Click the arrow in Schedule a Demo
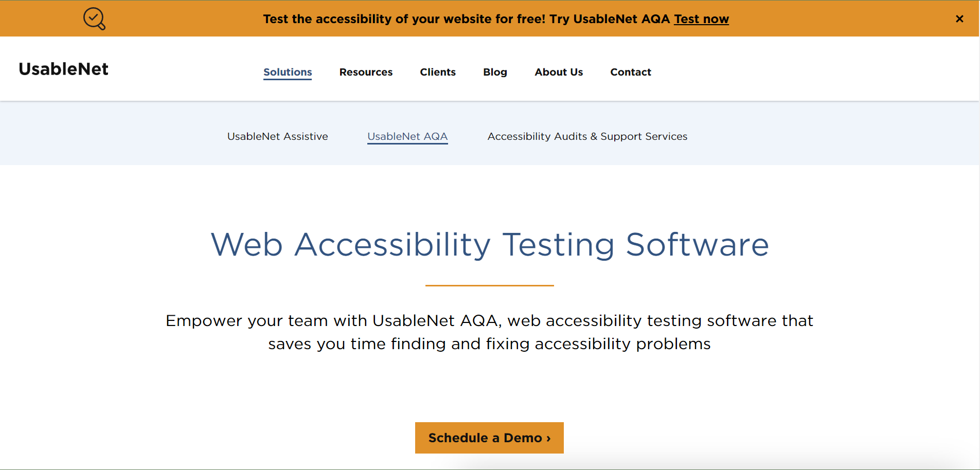 (547, 438)
